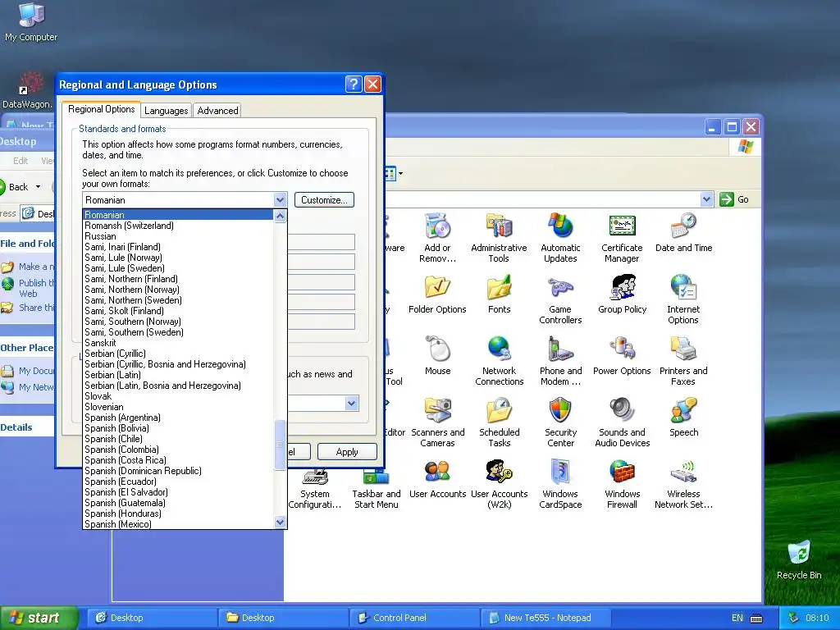Viewport: 840px width, 630px height.
Task: Open the Edit menu in Desktop window
Action: [21, 161]
